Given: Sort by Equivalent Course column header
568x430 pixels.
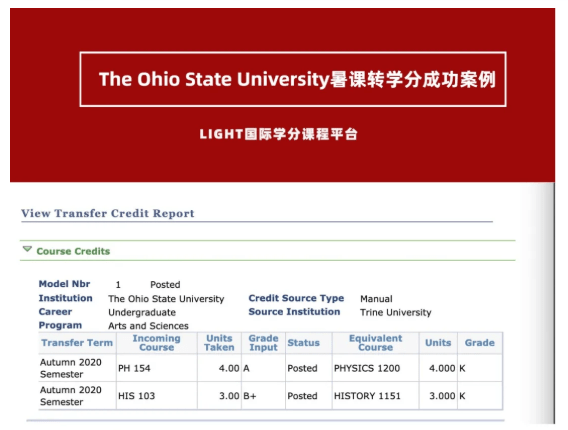Looking at the screenshot, I should pos(376,343).
